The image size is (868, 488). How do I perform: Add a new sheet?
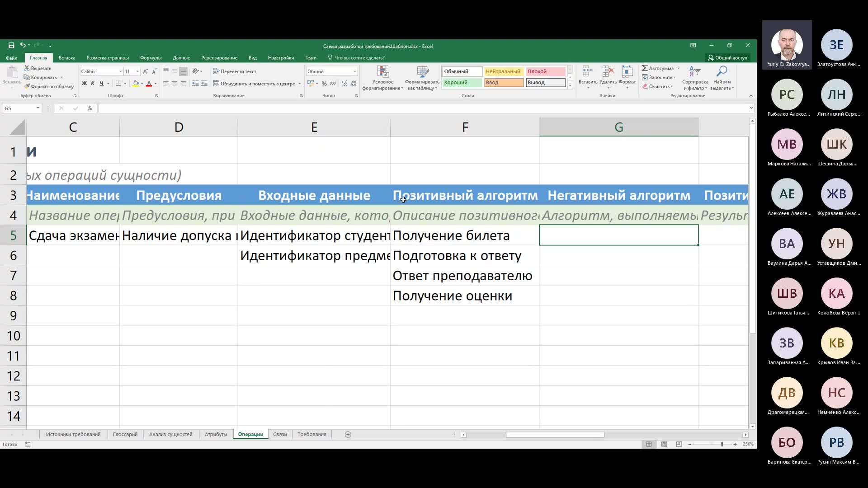click(348, 434)
